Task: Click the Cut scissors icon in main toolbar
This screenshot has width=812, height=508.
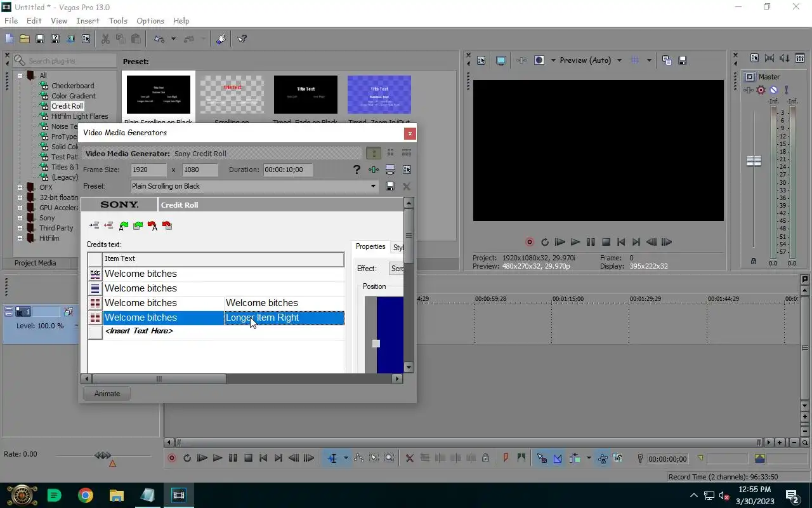Action: coord(105,39)
